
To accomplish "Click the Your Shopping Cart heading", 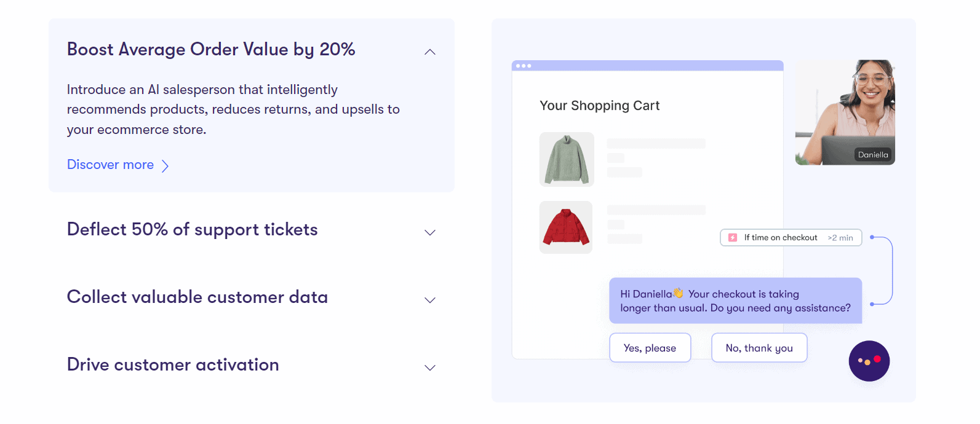I will [x=599, y=105].
